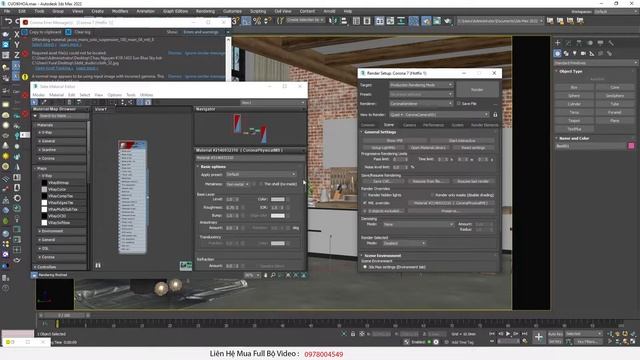Toggle Thin shell (no inside) checkbox
Image resolution: width=640 pixels, height=360 pixels.
point(261,184)
